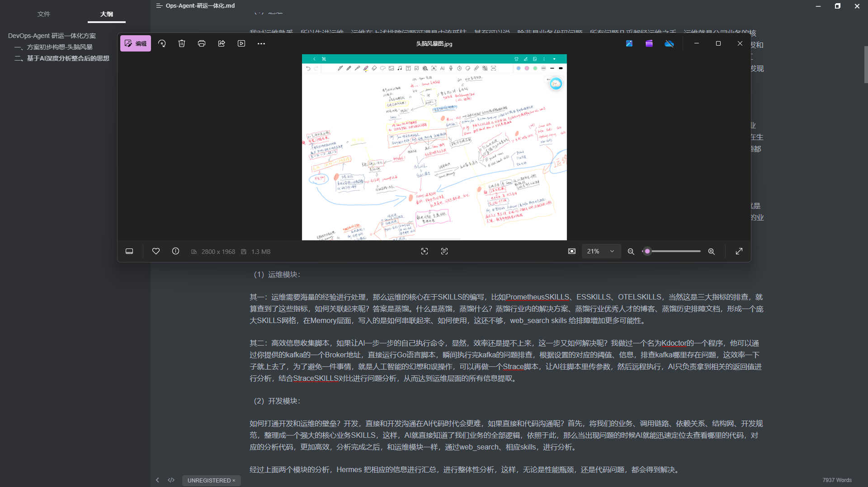Switch to the 文件 tab in sidebar

pos(44,14)
